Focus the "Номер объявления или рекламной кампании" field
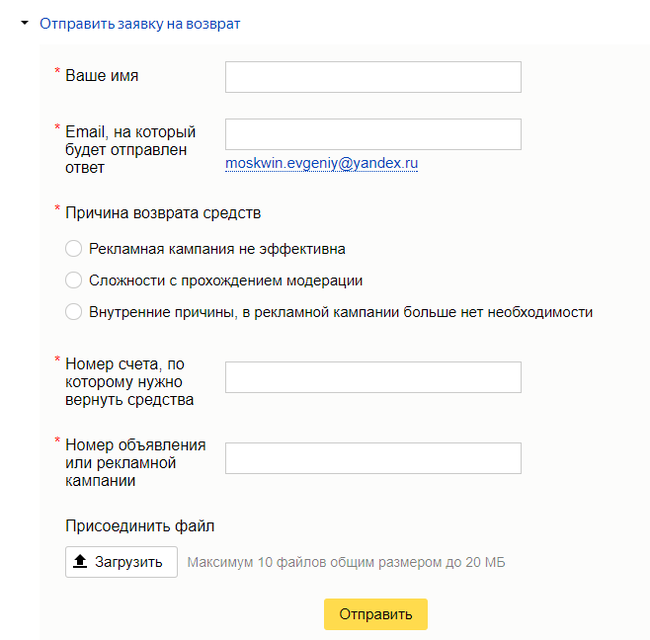Viewport: 650px width, 640px height. [x=373, y=458]
